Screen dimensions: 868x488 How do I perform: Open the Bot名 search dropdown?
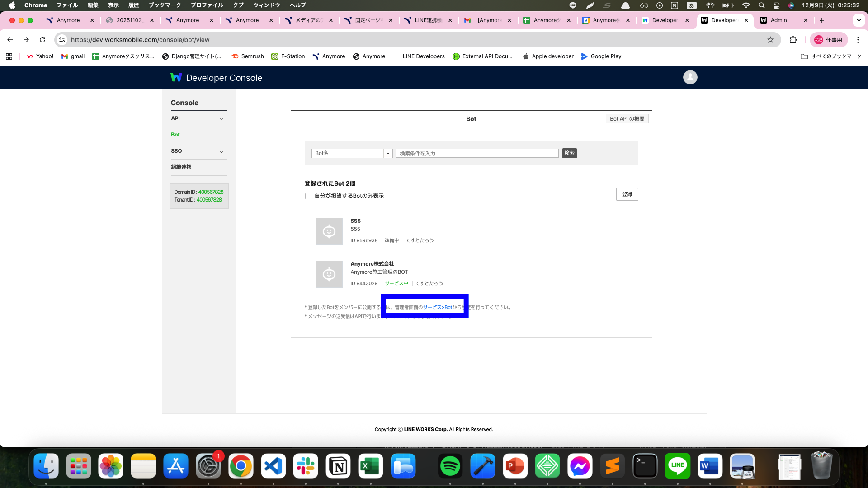coord(352,153)
